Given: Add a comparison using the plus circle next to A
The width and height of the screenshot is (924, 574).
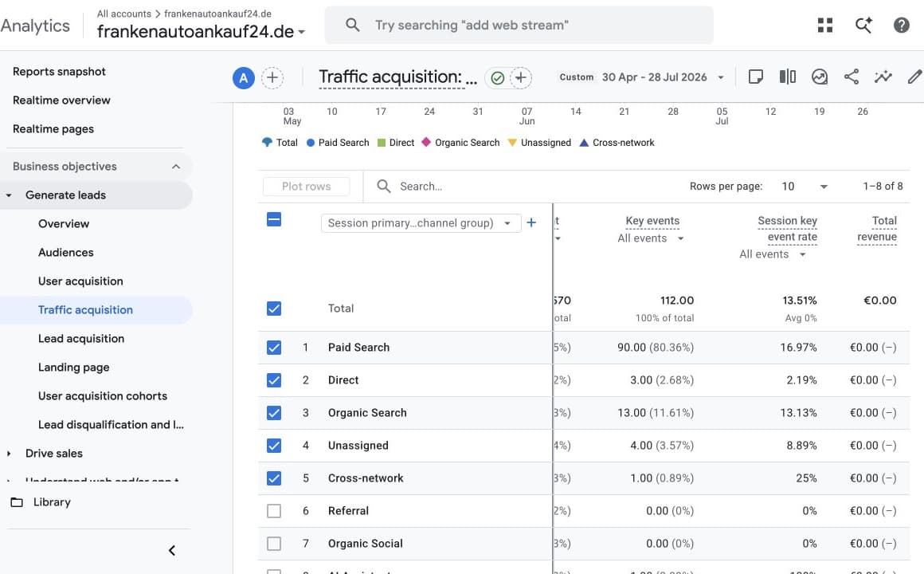Looking at the screenshot, I should pos(272,78).
